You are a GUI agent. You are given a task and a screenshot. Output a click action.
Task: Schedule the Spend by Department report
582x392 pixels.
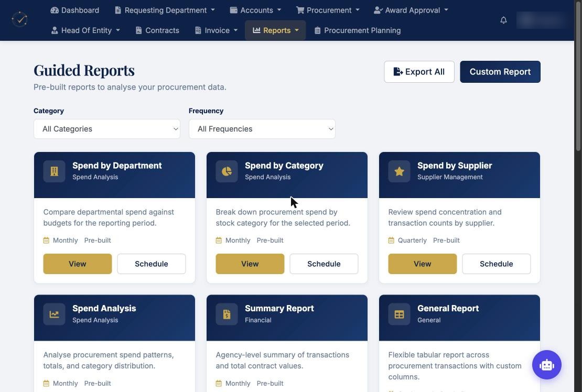(152, 264)
